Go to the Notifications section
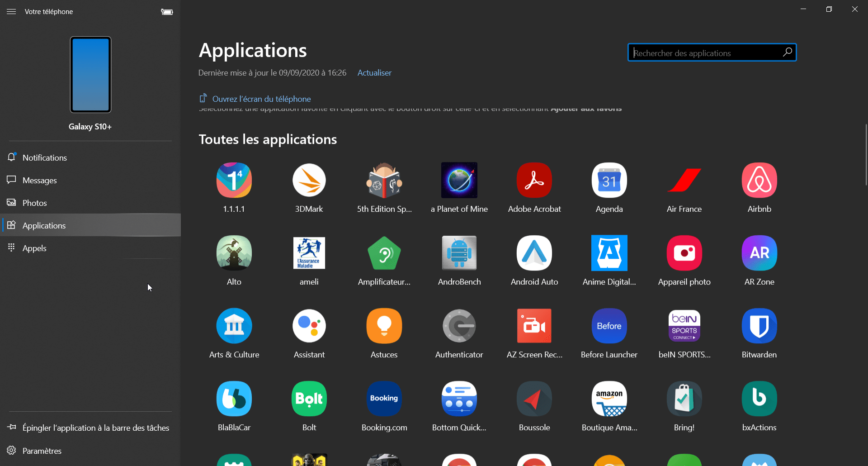Image resolution: width=868 pixels, height=466 pixels. pyautogui.click(x=44, y=158)
